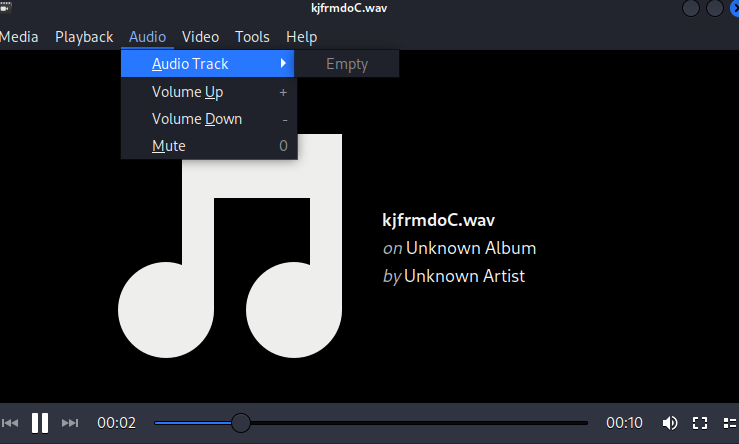Open the Tools menu

click(252, 37)
